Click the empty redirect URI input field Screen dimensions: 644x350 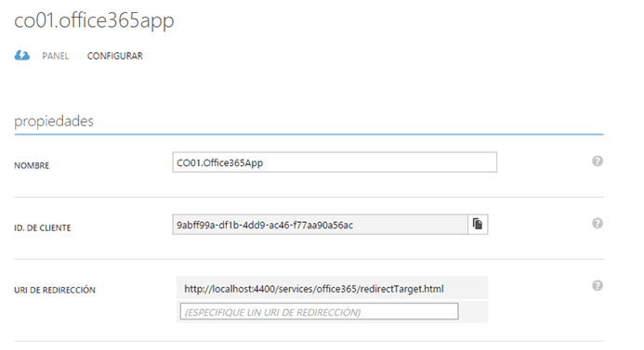[319, 312]
